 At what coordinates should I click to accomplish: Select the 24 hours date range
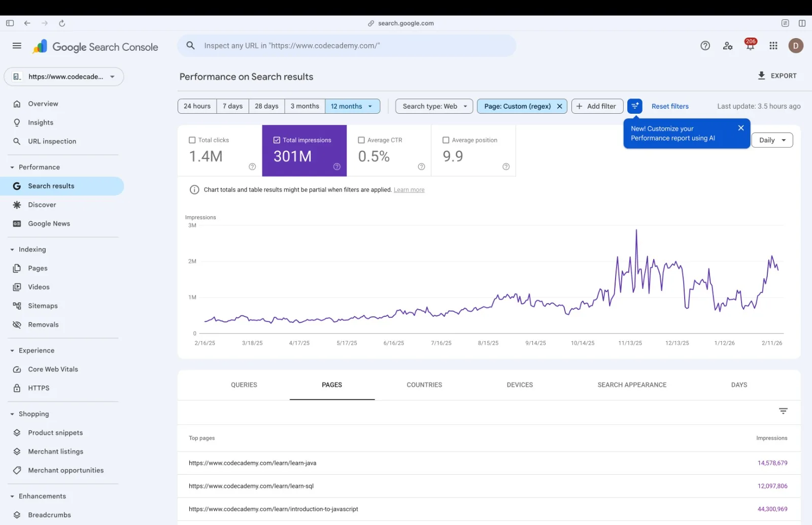[x=197, y=106]
